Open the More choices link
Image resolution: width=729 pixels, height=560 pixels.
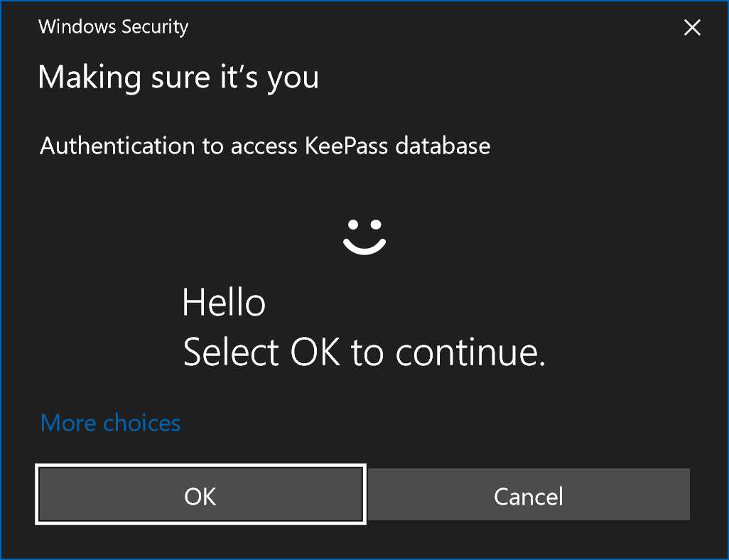point(111,424)
